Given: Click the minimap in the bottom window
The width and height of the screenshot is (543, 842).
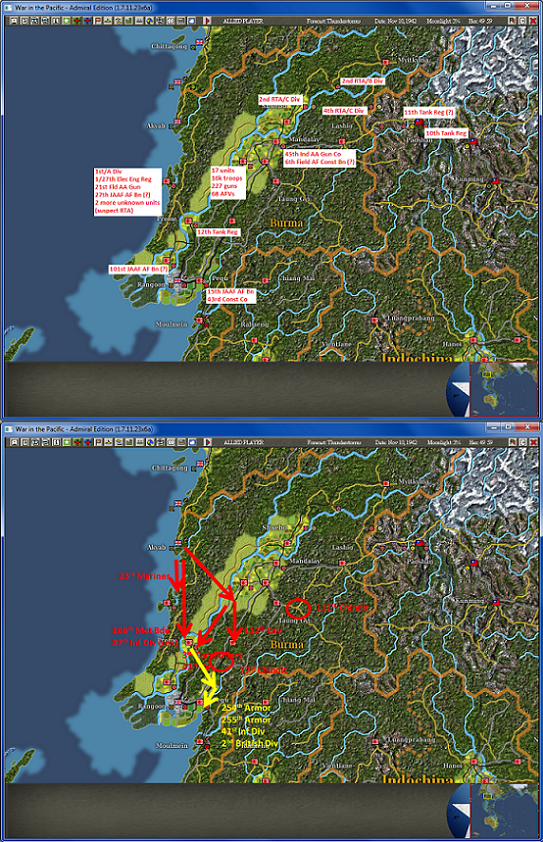Looking at the screenshot, I should click(x=503, y=810).
